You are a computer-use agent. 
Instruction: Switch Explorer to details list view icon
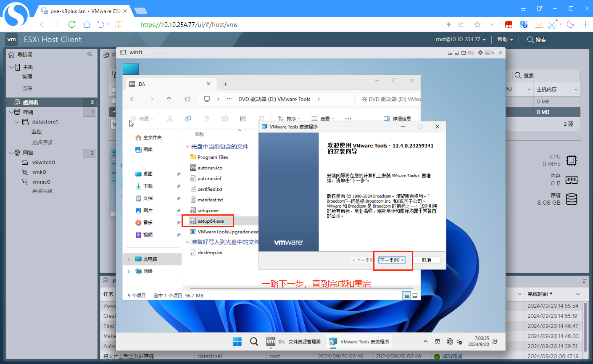(407, 295)
